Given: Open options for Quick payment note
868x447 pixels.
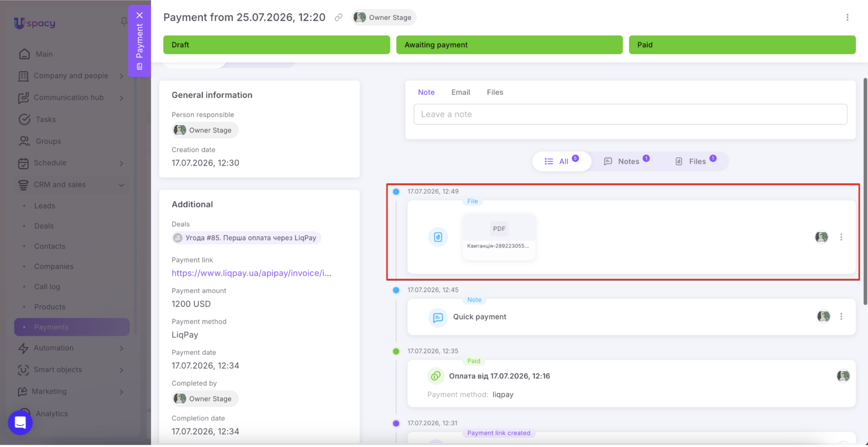Looking at the screenshot, I should pyautogui.click(x=841, y=317).
